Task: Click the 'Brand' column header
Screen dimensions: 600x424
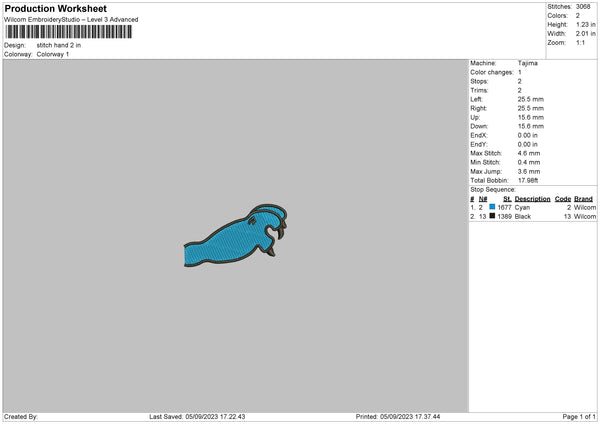Action: pos(584,199)
